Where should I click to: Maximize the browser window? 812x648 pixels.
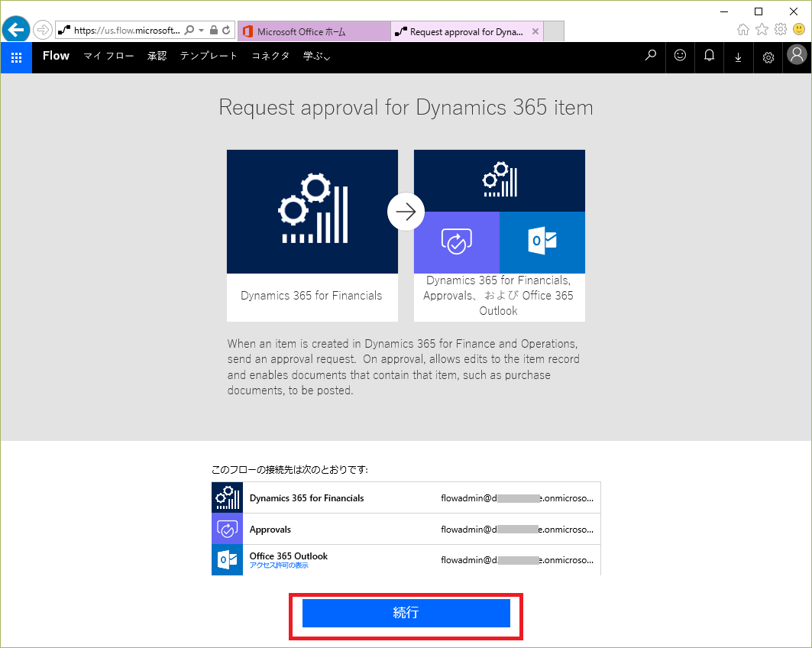coord(759,11)
